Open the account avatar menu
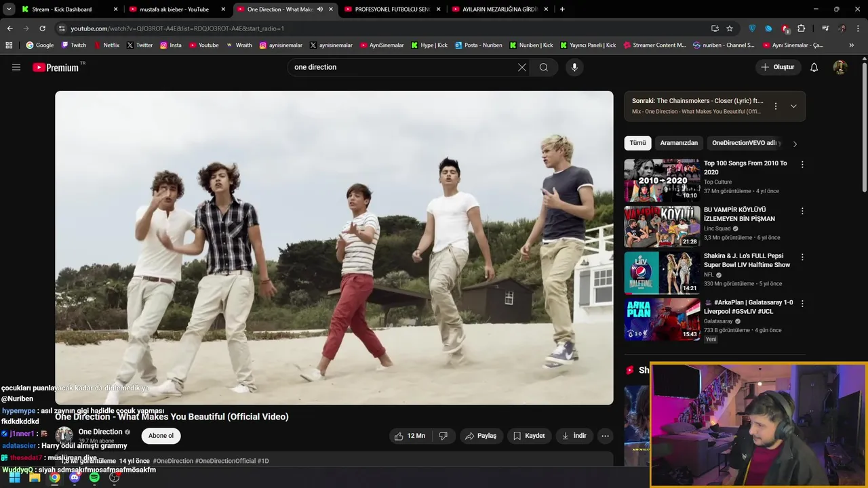Screen dimensions: 868x488 pos(840,67)
